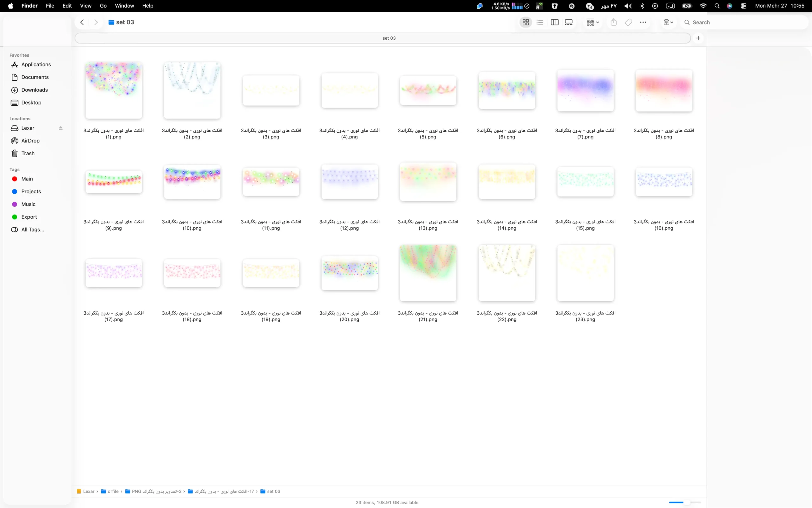Open Downloads in the sidebar
This screenshot has width=812, height=508.
(34, 90)
